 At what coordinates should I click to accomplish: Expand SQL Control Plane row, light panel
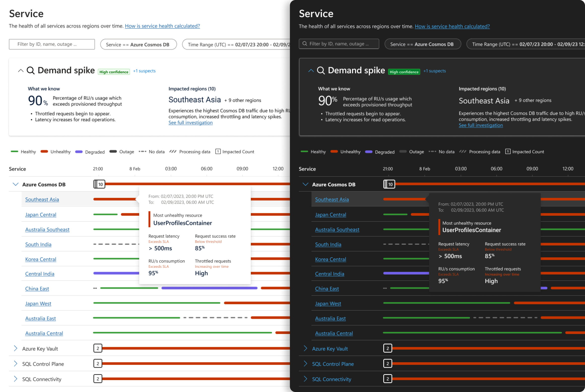(16, 363)
